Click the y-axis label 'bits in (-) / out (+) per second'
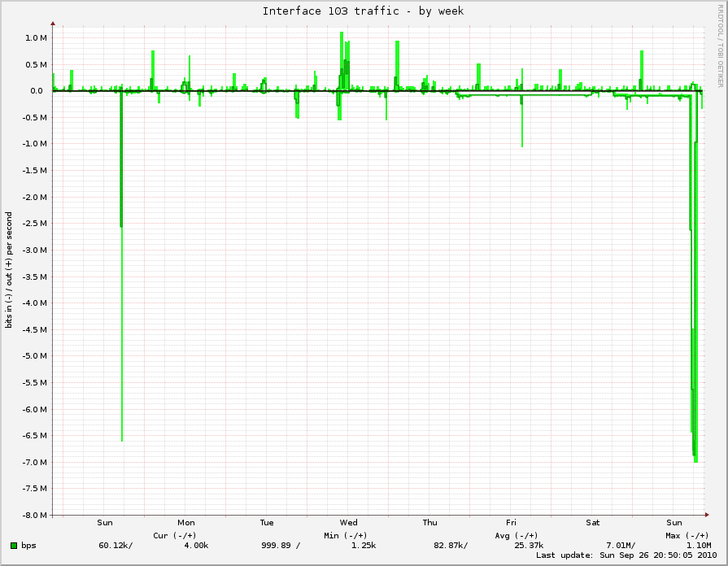 click(9, 270)
